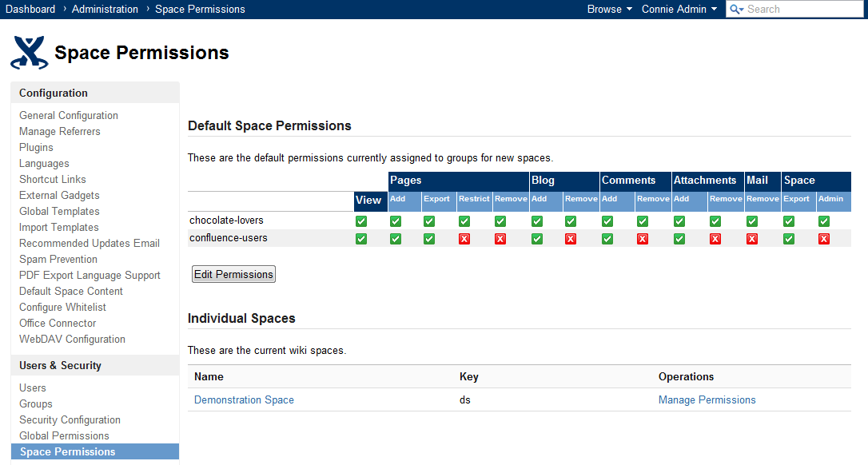Open Configure Whitelist in sidebar
Viewport: 868px width, 465px height.
coord(62,308)
